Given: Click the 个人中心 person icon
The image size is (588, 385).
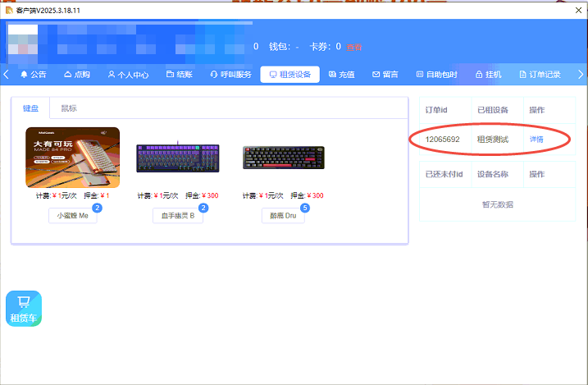Looking at the screenshot, I should [112, 75].
